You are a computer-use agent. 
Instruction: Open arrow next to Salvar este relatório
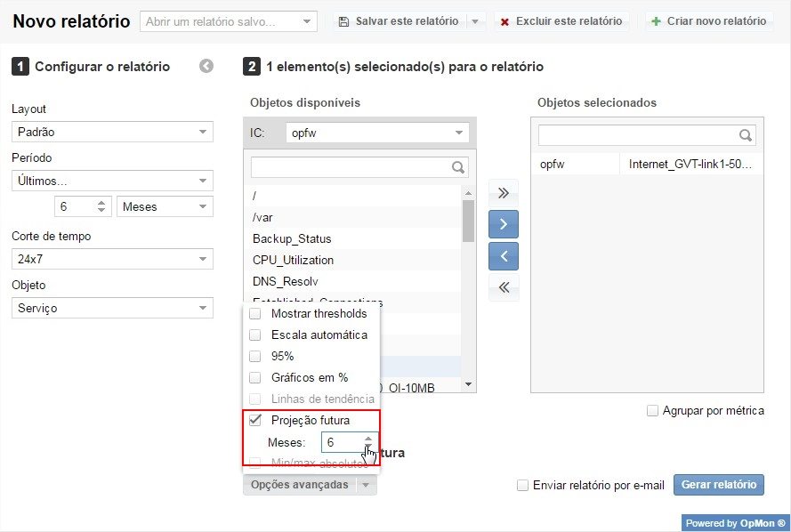coord(475,21)
